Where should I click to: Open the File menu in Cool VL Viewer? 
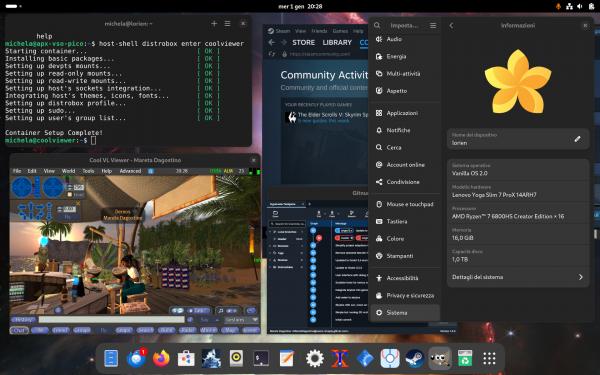pos(17,171)
